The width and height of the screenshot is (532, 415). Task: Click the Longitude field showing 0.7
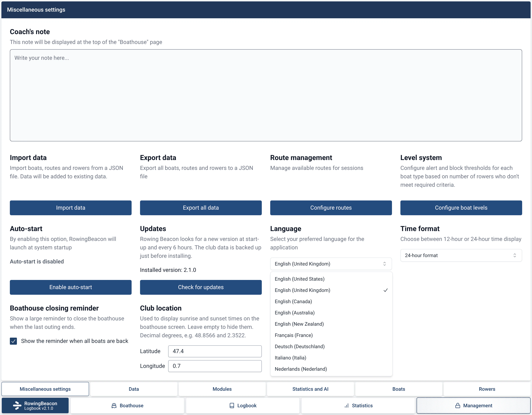[215, 366]
